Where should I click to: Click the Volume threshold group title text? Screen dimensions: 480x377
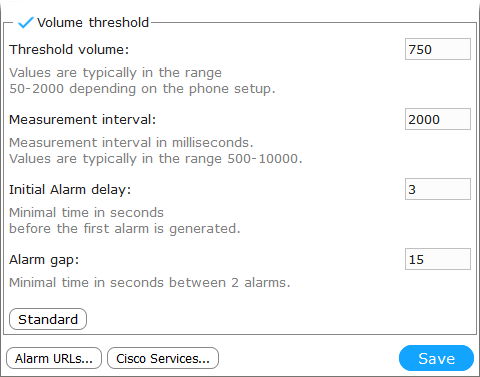tap(93, 23)
